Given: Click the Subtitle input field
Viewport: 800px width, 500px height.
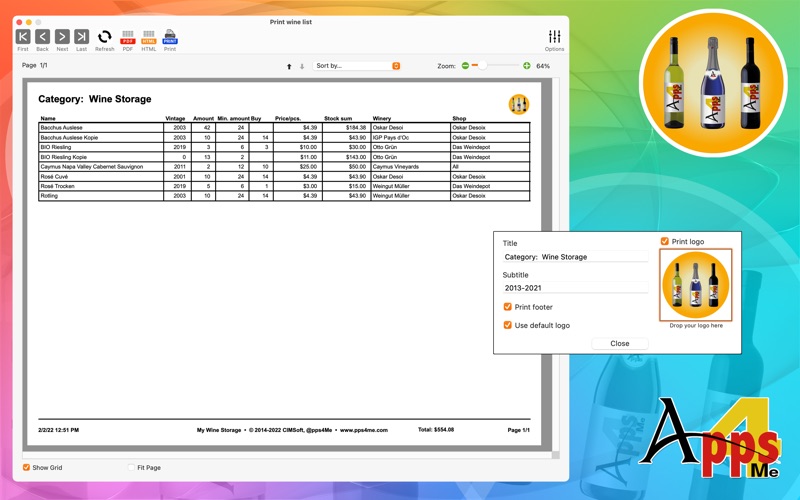Looking at the screenshot, I should (x=575, y=288).
